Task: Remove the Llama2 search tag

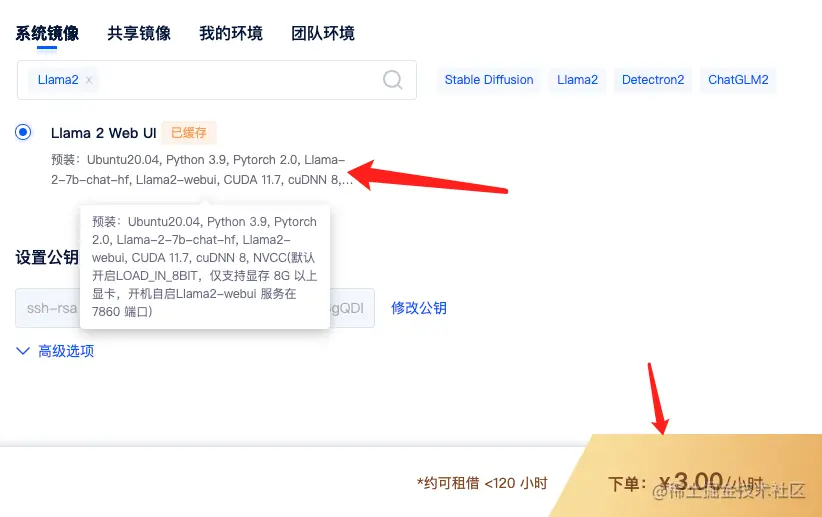Action: pyautogui.click(x=89, y=80)
